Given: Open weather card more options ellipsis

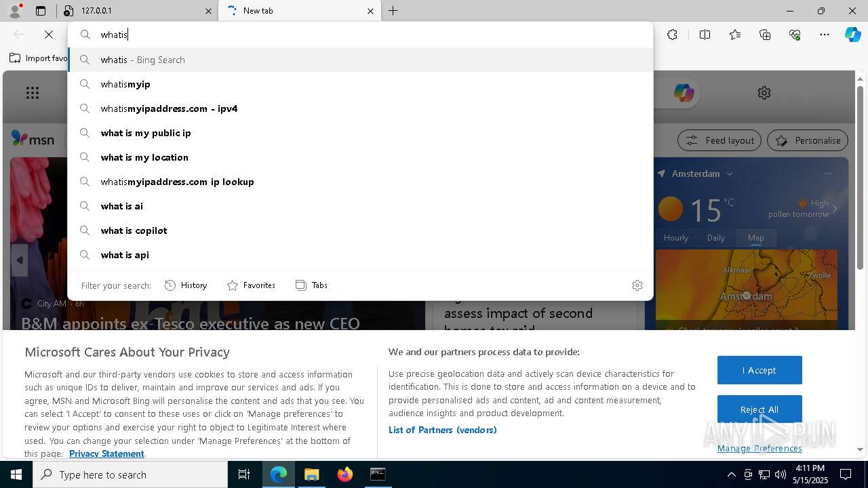Looking at the screenshot, I should [x=828, y=174].
